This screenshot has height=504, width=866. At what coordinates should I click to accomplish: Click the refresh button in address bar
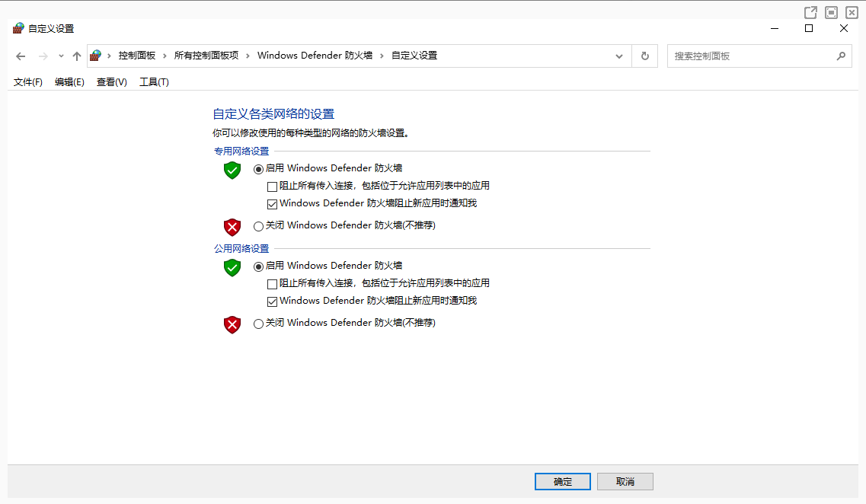click(644, 56)
